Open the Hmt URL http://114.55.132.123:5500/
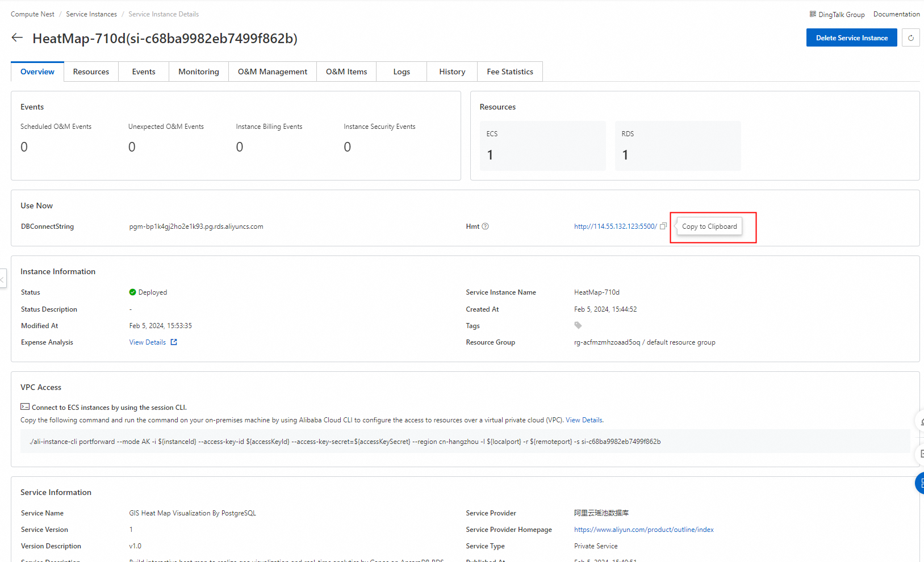This screenshot has width=924, height=562. coord(616,227)
